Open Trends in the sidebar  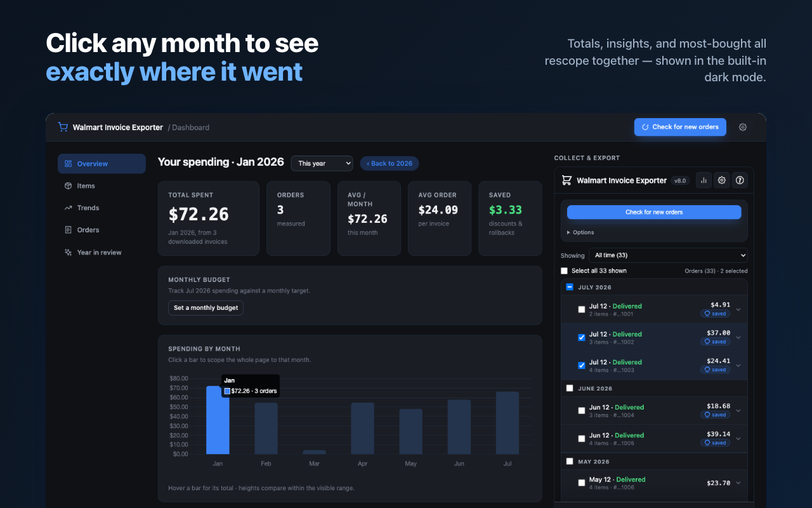click(x=101, y=208)
